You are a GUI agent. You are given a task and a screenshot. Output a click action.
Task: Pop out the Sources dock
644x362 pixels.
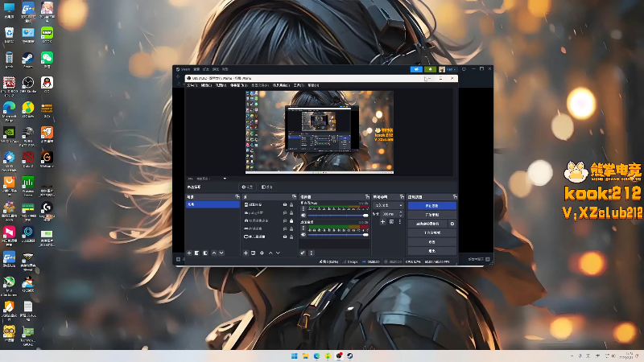pos(294,197)
